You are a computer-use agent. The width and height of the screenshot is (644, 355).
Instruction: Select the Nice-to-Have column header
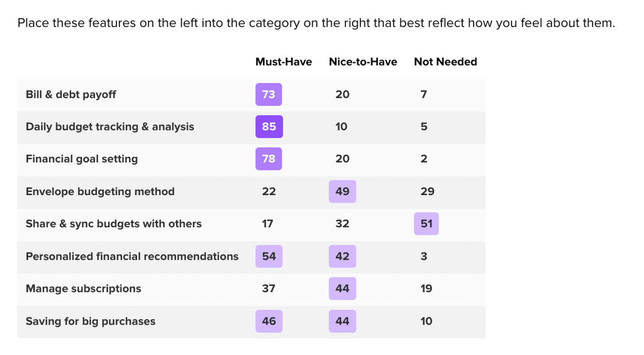coord(363,62)
